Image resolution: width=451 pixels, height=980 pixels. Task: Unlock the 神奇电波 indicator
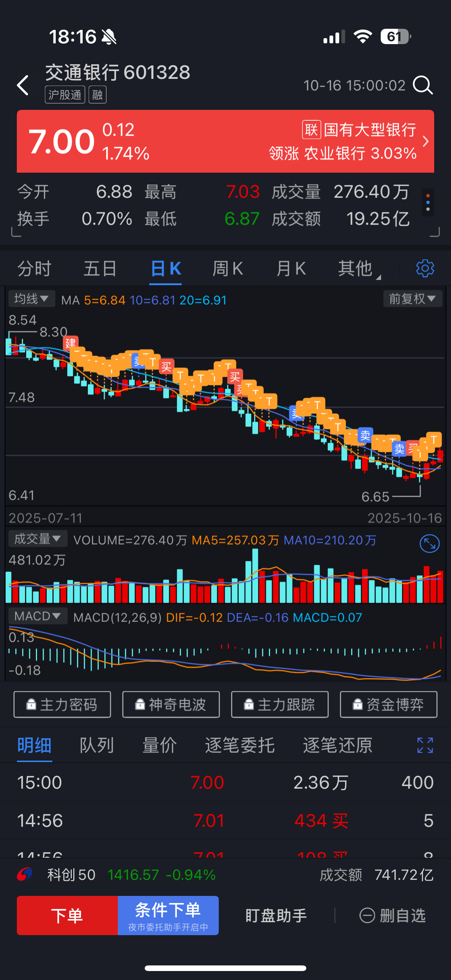pyautogui.click(x=171, y=705)
